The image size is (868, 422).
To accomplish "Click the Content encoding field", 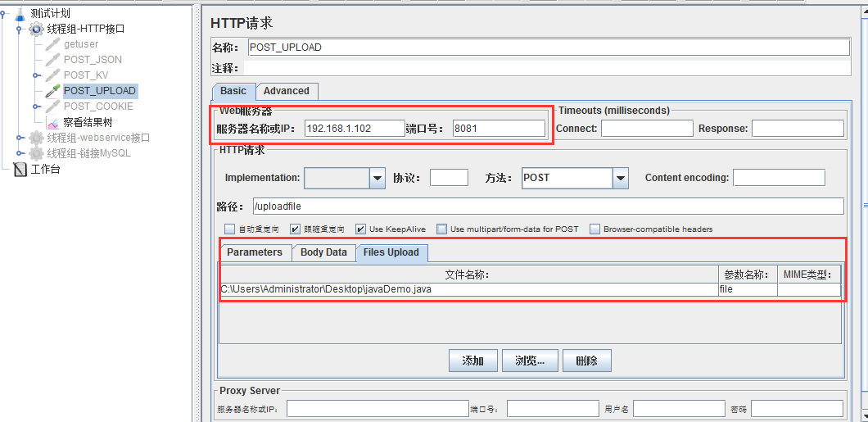I will 779,178.
